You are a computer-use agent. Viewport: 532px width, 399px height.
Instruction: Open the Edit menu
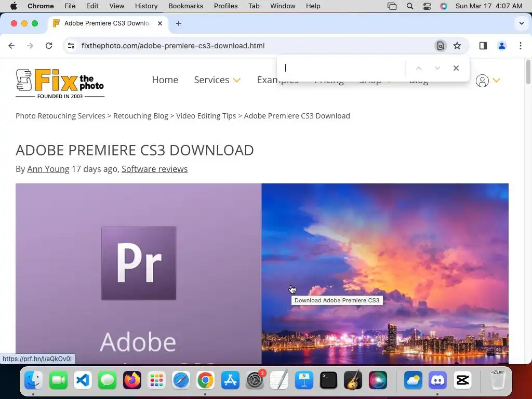[x=92, y=6]
